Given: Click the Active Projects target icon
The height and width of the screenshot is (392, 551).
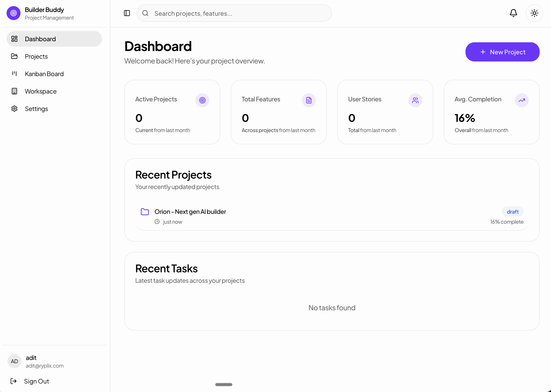Looking at the screenshot, I should (202, 100).
